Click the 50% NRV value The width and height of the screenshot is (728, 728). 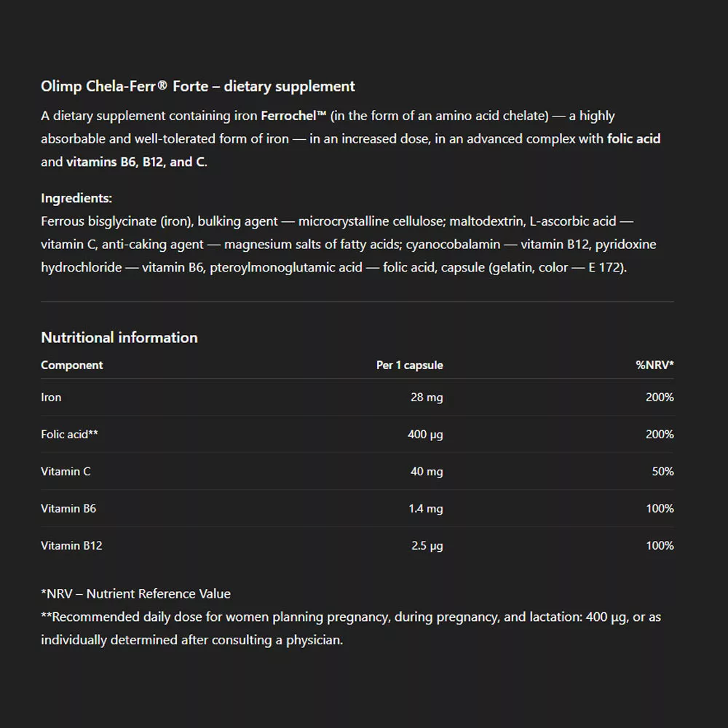click(662, 472)
